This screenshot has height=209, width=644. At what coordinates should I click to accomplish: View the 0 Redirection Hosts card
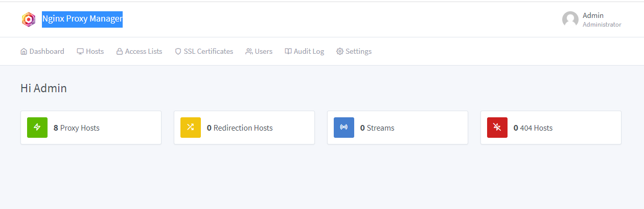click(x=243, y=128)
